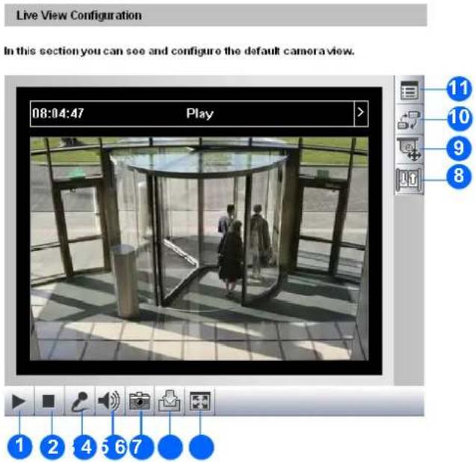Expand the arrow next to Play status
This screenshot has width=476, height=462.
click(361, 113)
